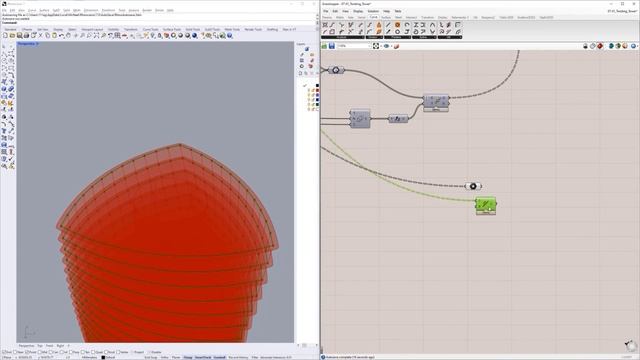Screen dimensions: 640x360
Task: Click the Print icon in Rhino toolbar
Action: coord(26,36)
